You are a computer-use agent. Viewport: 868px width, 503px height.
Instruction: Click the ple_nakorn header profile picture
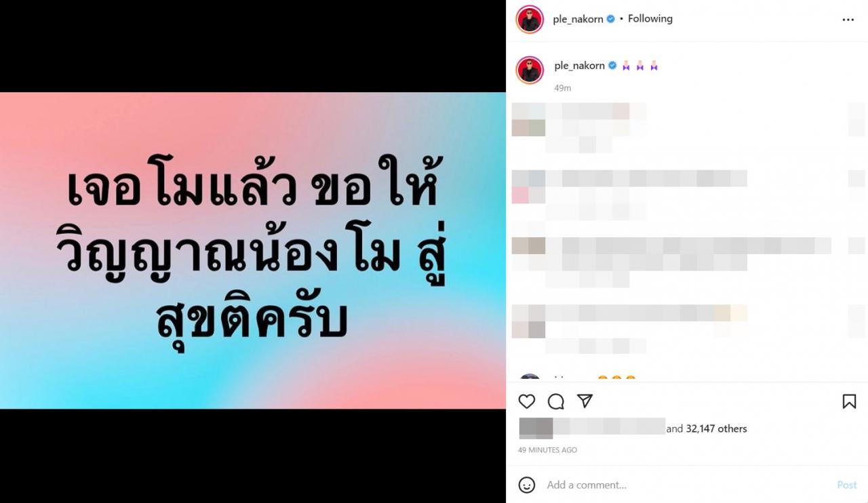point(530,20)
